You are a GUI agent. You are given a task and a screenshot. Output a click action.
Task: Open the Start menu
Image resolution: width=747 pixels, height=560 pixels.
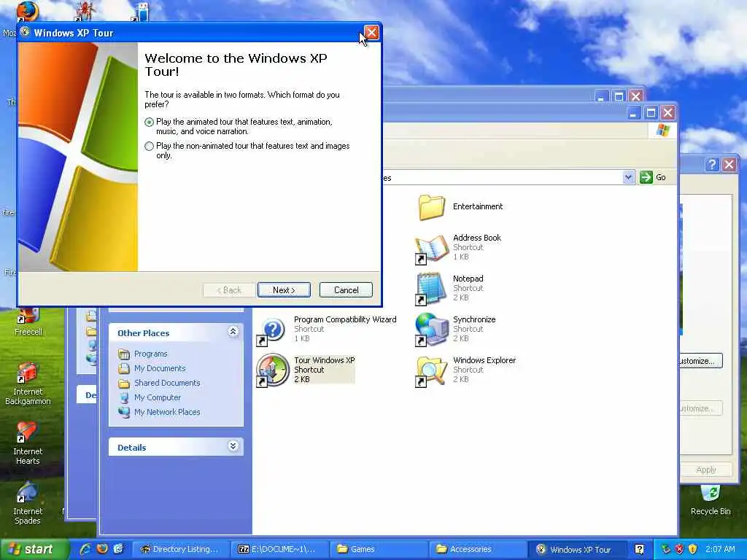pos(34,549)
